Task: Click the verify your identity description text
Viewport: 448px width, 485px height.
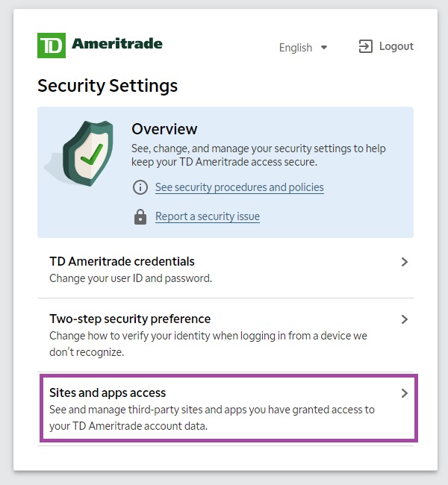Action: (x=208, y=344)
